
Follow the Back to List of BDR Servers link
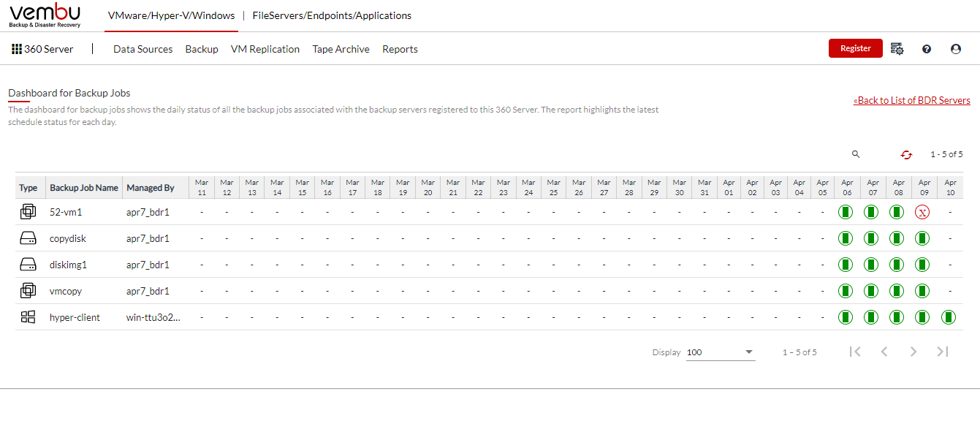[x=912, y=100]
